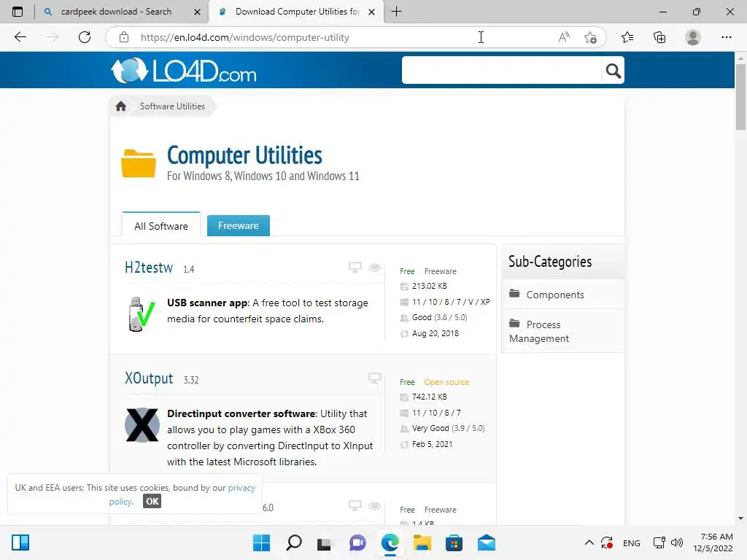Screen dimensions: 747x560
Task: Add this page to favorites star
Action: click(x=590, y=37)
